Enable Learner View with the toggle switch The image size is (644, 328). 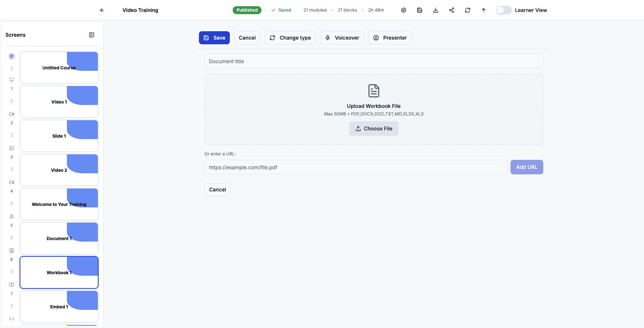pos(504,10)
